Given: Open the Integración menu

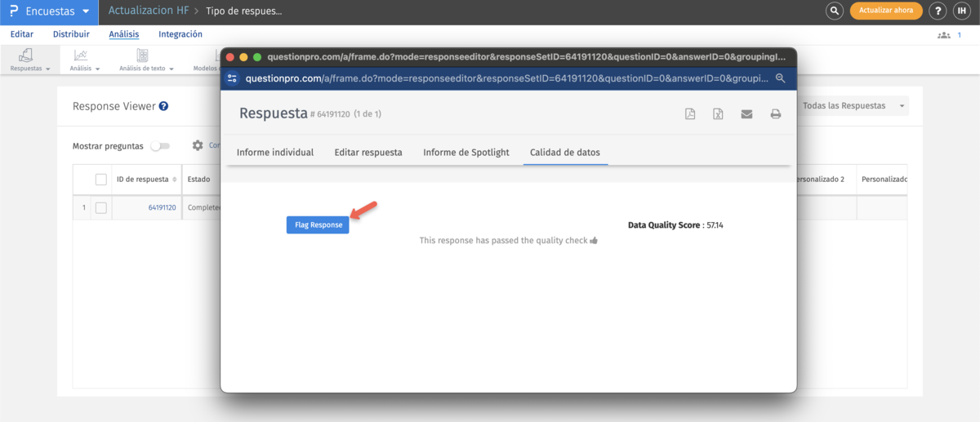Looking at the screenshot, I should point(180,34).
